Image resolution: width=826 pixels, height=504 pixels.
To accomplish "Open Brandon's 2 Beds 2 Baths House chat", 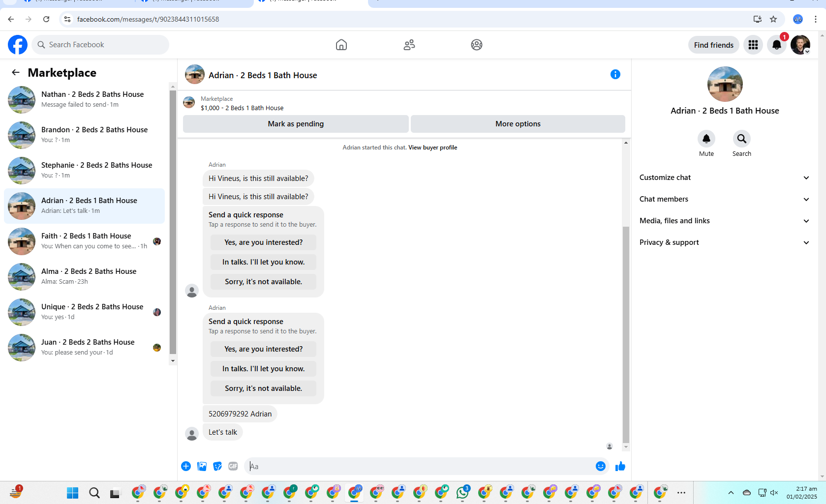I will coord(85,135).
